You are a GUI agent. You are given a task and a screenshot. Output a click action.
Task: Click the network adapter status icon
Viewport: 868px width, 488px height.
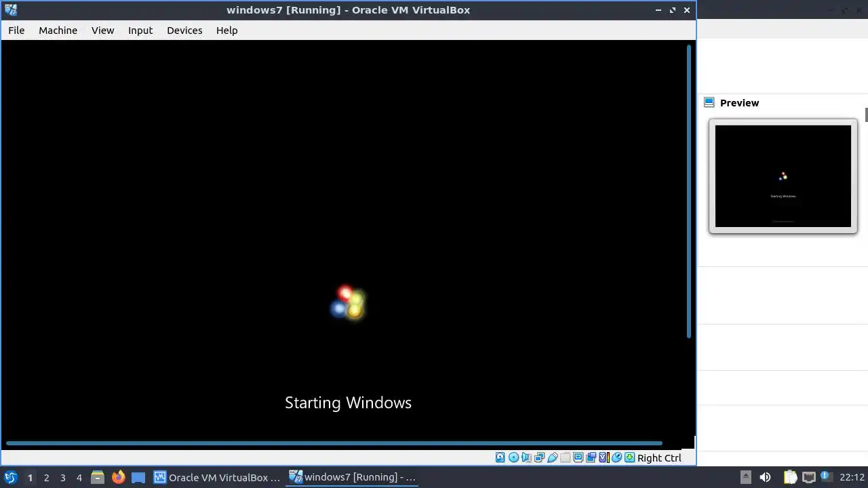[x=540, y=457]
